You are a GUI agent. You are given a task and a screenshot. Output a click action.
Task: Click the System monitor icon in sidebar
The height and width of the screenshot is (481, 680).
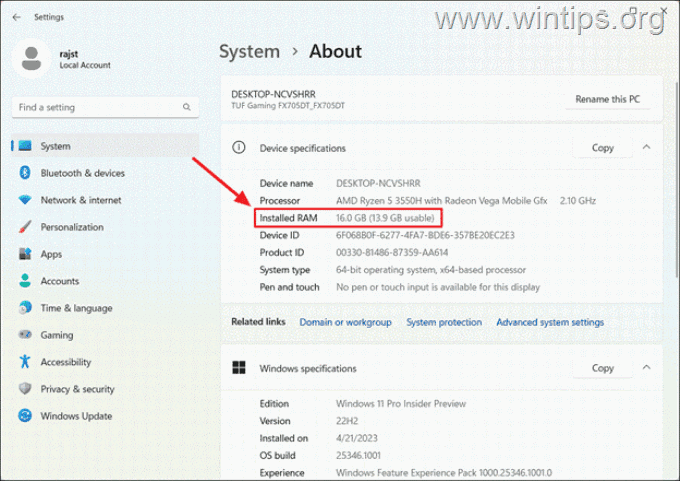[25, 146]
